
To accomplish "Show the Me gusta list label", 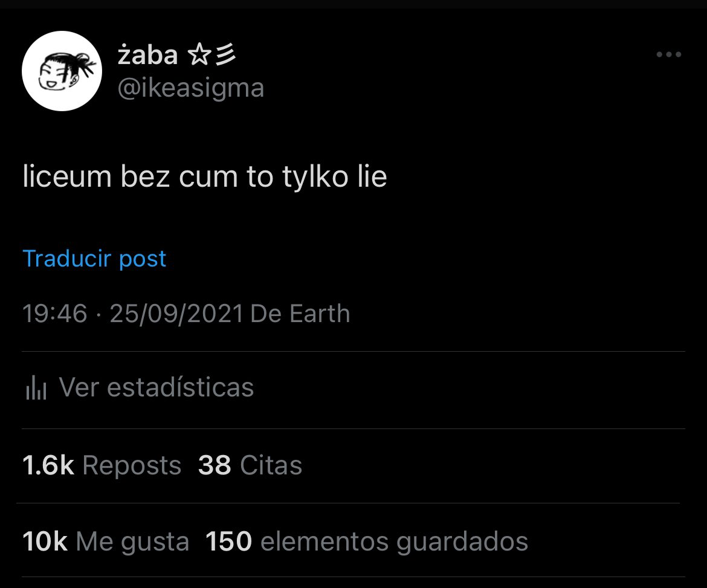I will point(132,541).
